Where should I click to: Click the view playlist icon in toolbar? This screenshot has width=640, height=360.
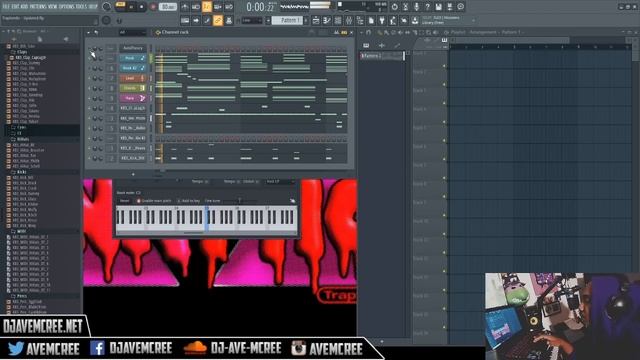click(x=316, y=20)
